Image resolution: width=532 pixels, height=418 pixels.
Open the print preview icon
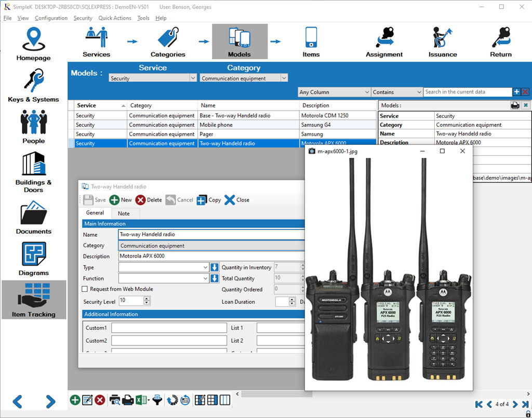[x=115, y=400]
